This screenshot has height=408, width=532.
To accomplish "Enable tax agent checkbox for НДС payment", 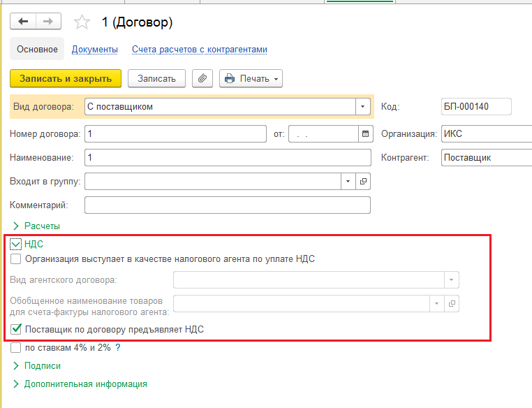I will (15, 259).
